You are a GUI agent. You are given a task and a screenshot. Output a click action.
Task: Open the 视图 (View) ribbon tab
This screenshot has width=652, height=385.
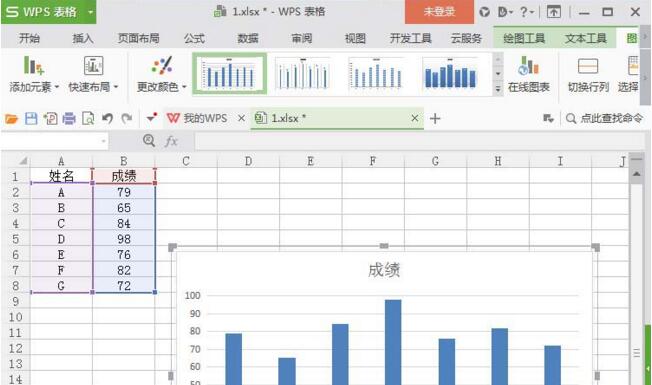355,38
